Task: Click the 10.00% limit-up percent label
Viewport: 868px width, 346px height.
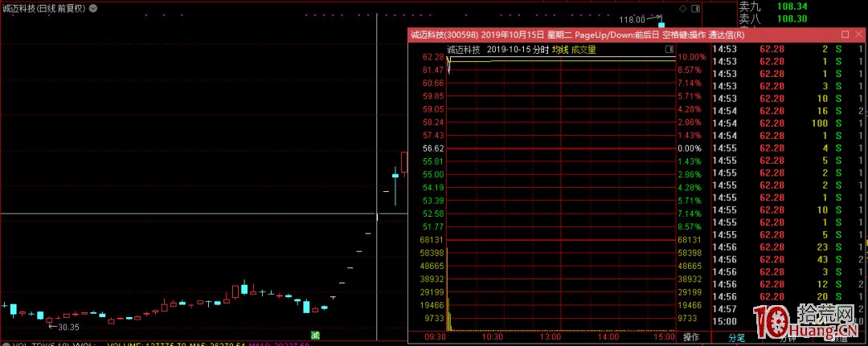Action: [x=691, y=57]
